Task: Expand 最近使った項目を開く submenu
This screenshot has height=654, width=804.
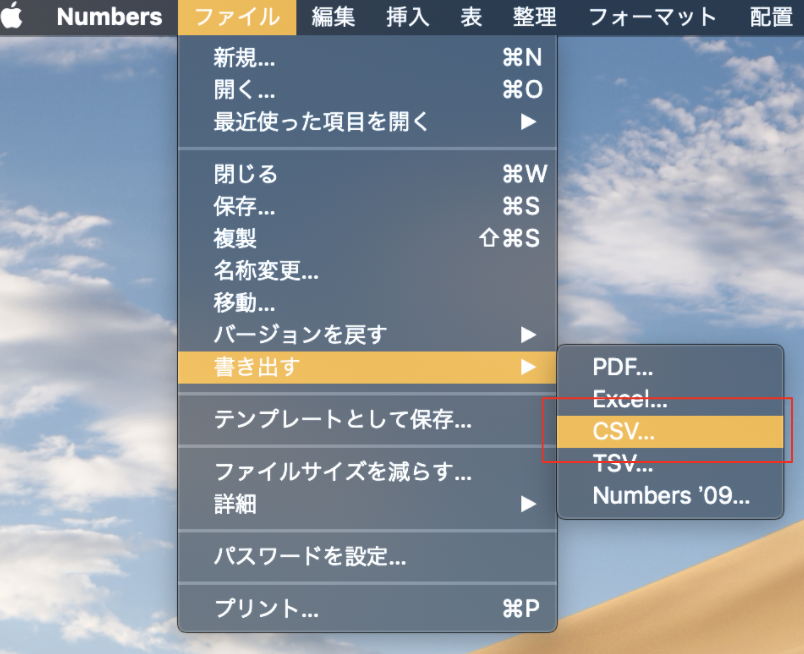Action: click(x=367, y=122)
